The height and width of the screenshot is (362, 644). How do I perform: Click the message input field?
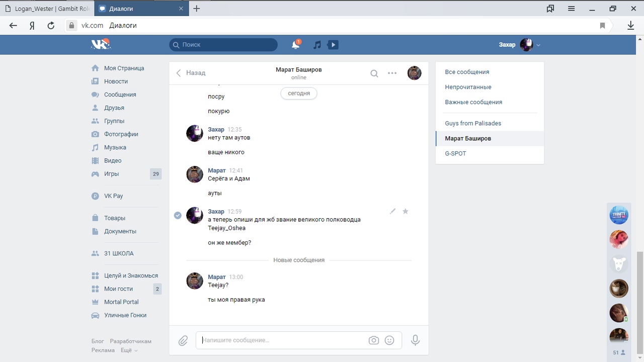(282, 340)
